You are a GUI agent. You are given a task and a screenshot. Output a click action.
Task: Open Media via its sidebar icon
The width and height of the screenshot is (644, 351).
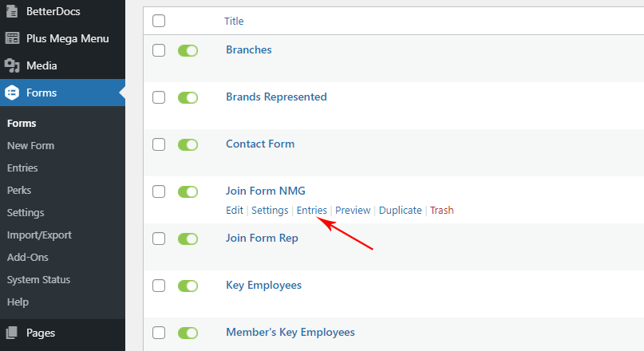tap(12, 65)
